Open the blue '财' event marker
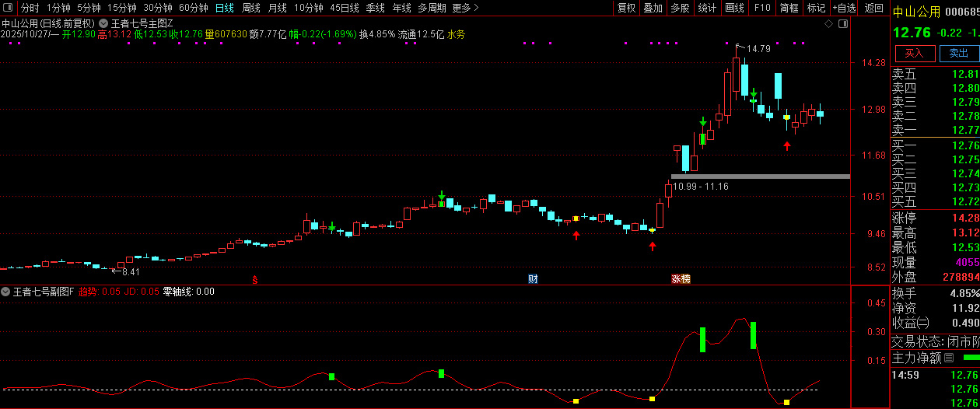Image resolution: width=980 pixels, height=409 pixels. [533, 278]
